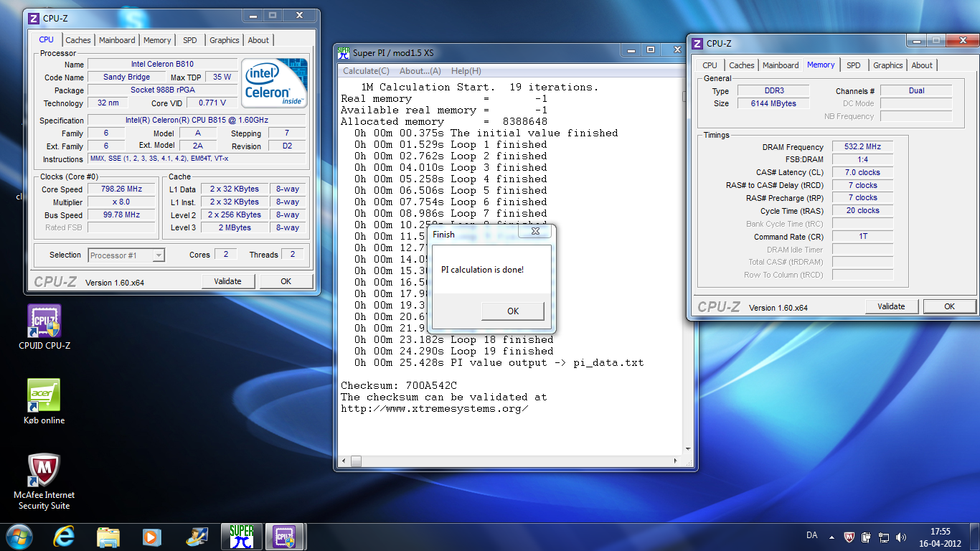Screen dimensions: 980x551
Task: Click the Name field 'Intel Celeron B810'
Action: pos(162,64)
